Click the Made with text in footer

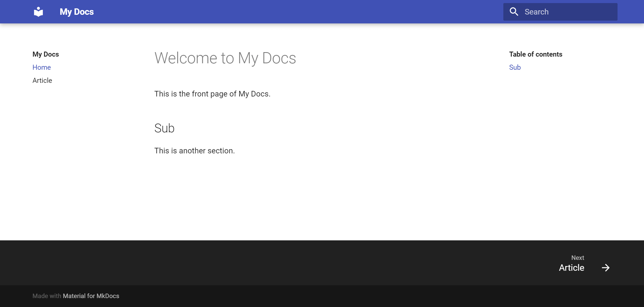pyautogui.click(x=47, y=296)
